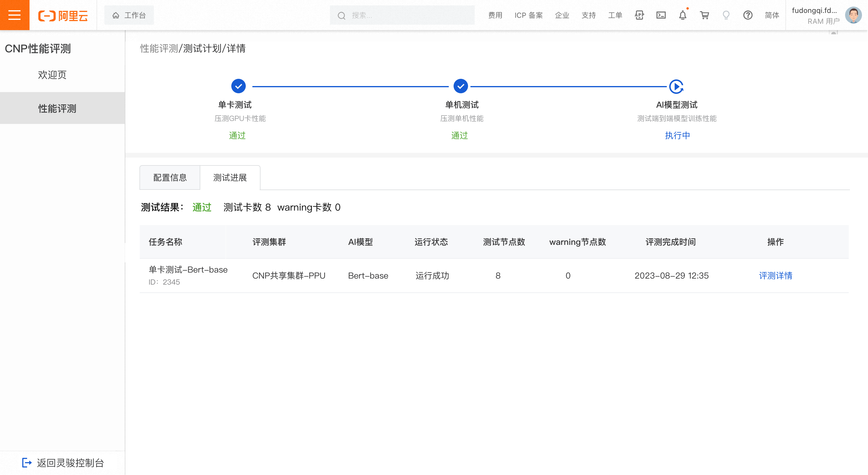Click the AI模型测试 running step icon
The width and height of the screenshot is (868, 475).
click(676, 87)
